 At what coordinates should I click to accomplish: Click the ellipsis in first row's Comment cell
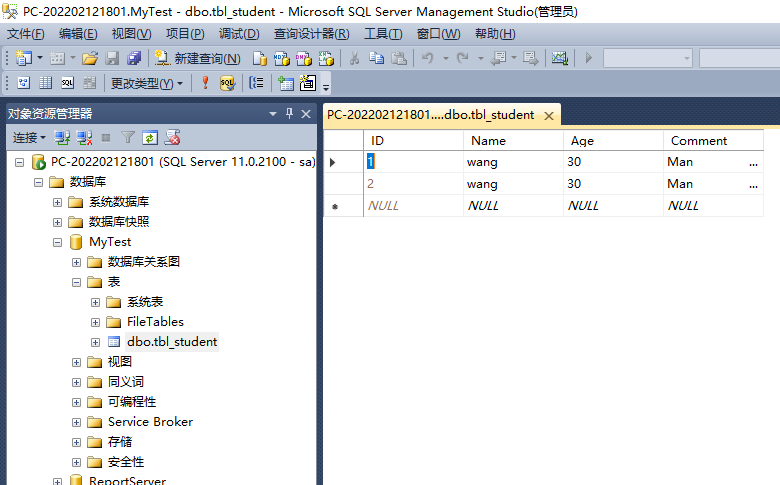[x=753, y=163]
